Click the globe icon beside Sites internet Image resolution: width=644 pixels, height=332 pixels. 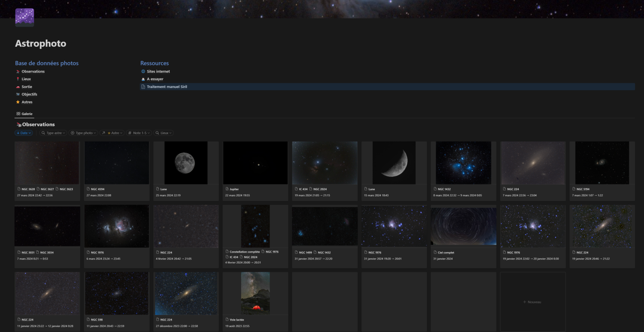(143, 72)
